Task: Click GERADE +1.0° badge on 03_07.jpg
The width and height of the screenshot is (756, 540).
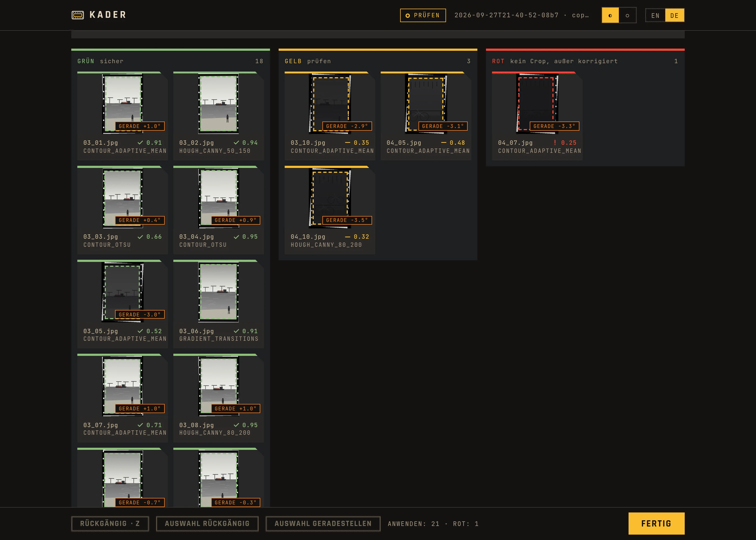Action: click(x=140, y=409)
